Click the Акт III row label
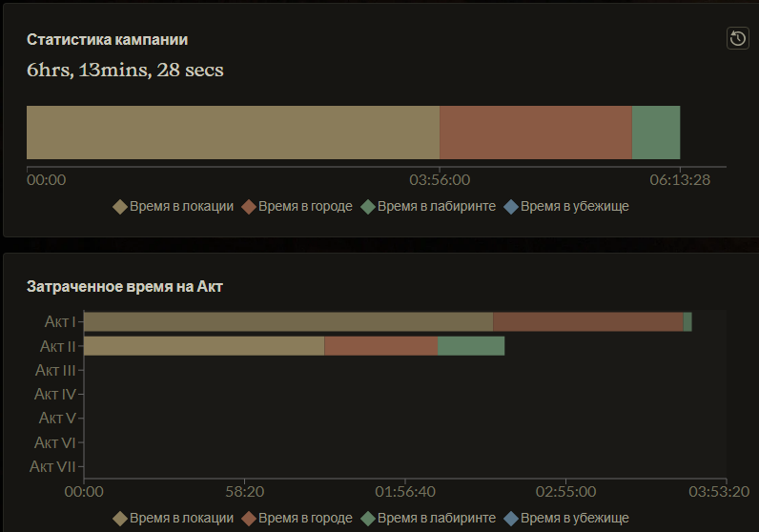Viewport: 759px width, 532px height. point(55,370)
